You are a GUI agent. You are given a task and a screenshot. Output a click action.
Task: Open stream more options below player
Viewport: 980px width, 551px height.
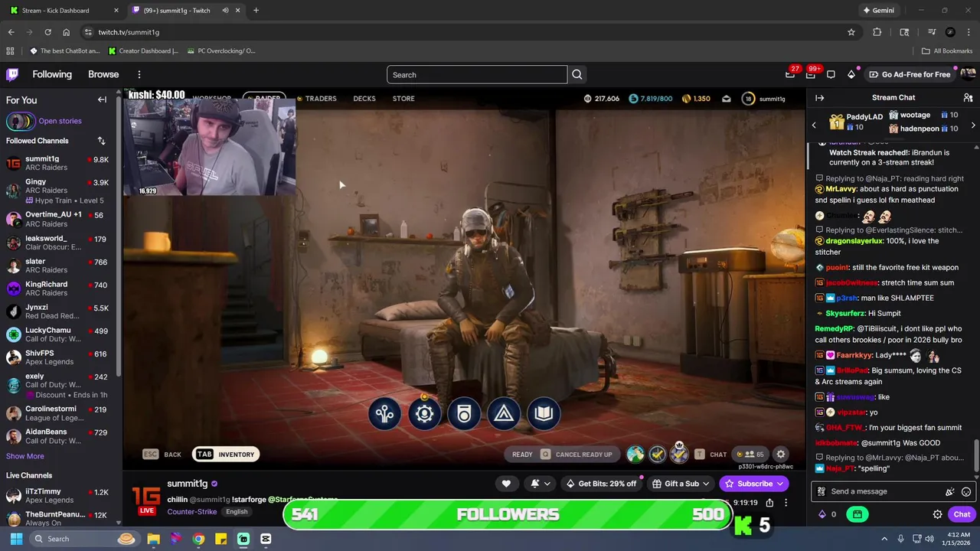(x=786, y=503)
